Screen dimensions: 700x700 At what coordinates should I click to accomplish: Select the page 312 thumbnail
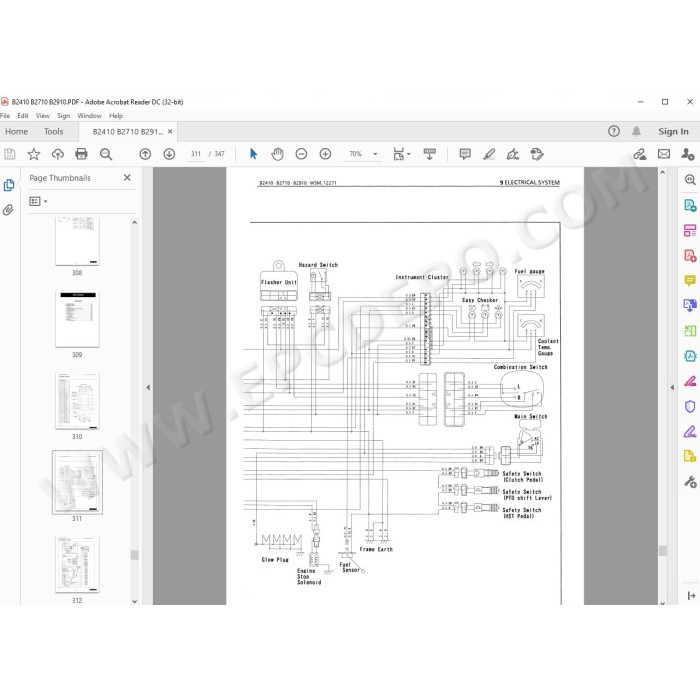77,564
